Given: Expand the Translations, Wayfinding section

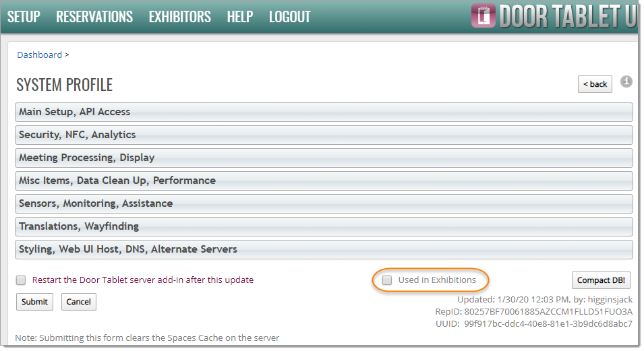Looking at the screenshot, I should point(324,226).
